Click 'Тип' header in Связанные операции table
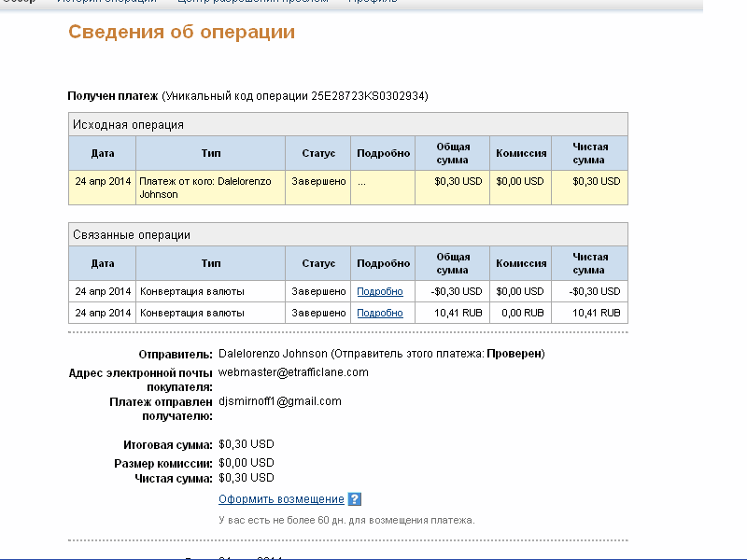Viewport: 747px width, 560px height. (211, 263)
